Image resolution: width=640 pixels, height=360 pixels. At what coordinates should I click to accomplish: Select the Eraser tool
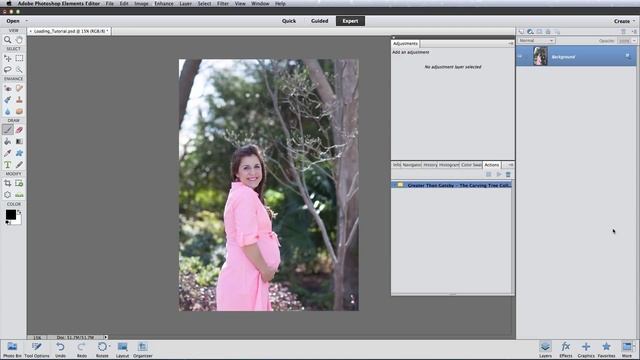coord(19,130)
